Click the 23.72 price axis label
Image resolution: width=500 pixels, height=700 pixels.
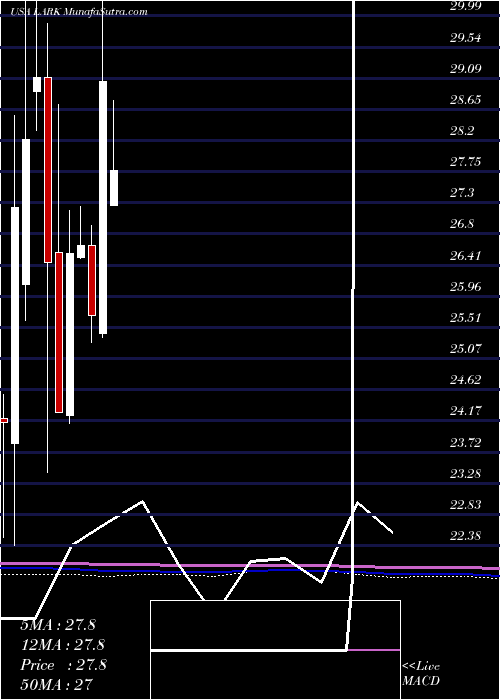point(465,442)
